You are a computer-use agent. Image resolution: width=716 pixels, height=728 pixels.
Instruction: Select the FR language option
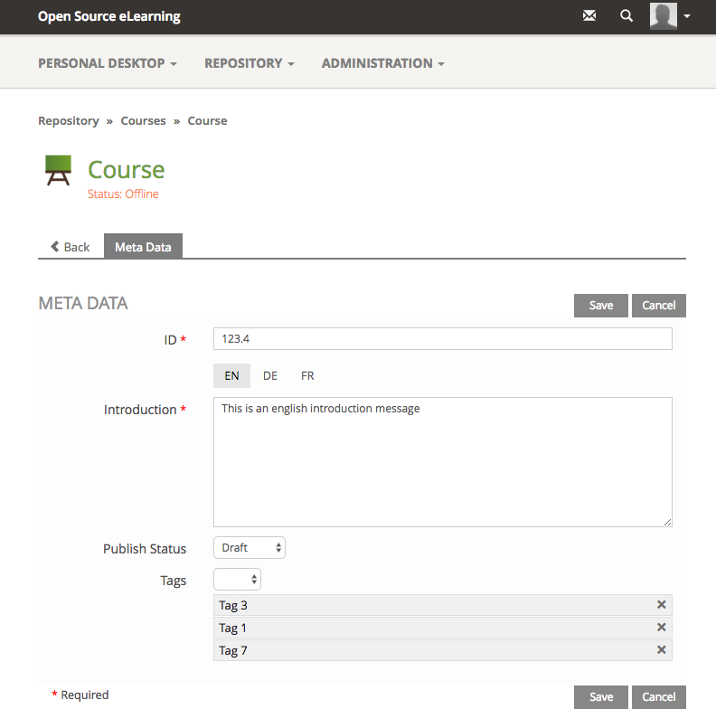[307, 376]
